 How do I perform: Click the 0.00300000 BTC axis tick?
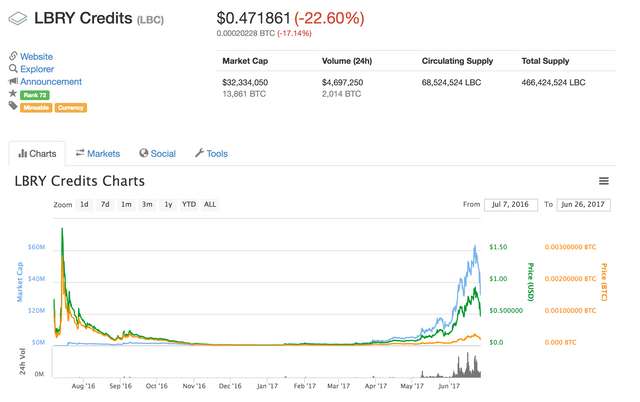[x=570, y=247]
